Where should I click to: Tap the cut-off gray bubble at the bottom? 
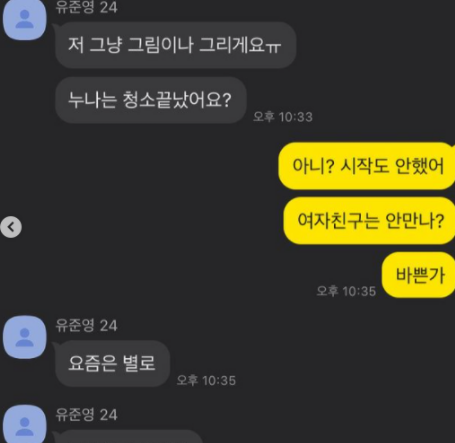coord(129,436)
